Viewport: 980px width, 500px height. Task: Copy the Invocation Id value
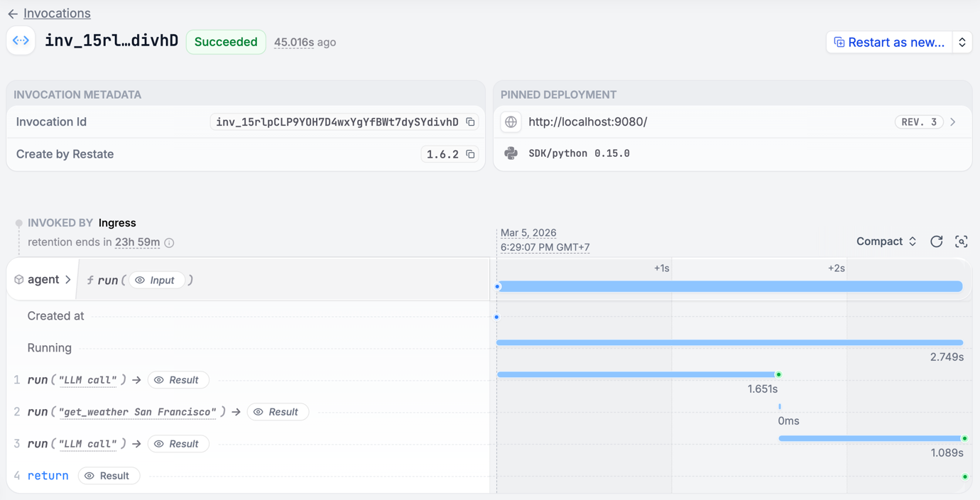click(470, 122)
